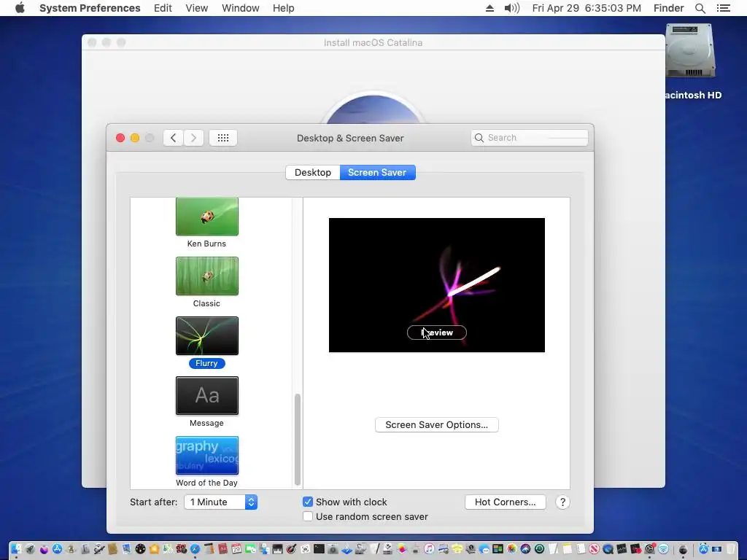Screen dimensions: 747x560
Task: Go forward in System Preferences
Action: point(193,138)
